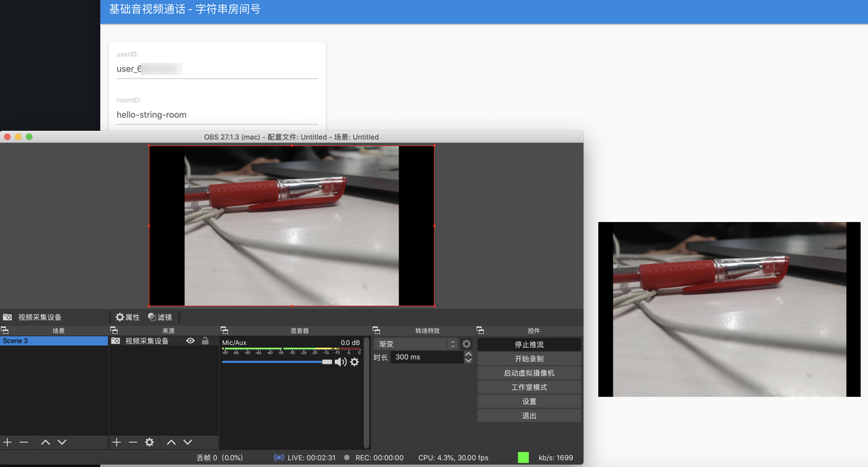Screen dimensions: 868x467
Task: Open the 滤镜 filters tab
Action: [x=160, y=317]
